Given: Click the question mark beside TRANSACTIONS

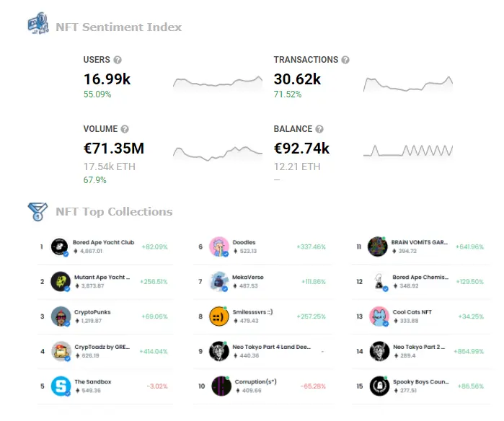Looking at the screenshot, I should pos(345,60).
